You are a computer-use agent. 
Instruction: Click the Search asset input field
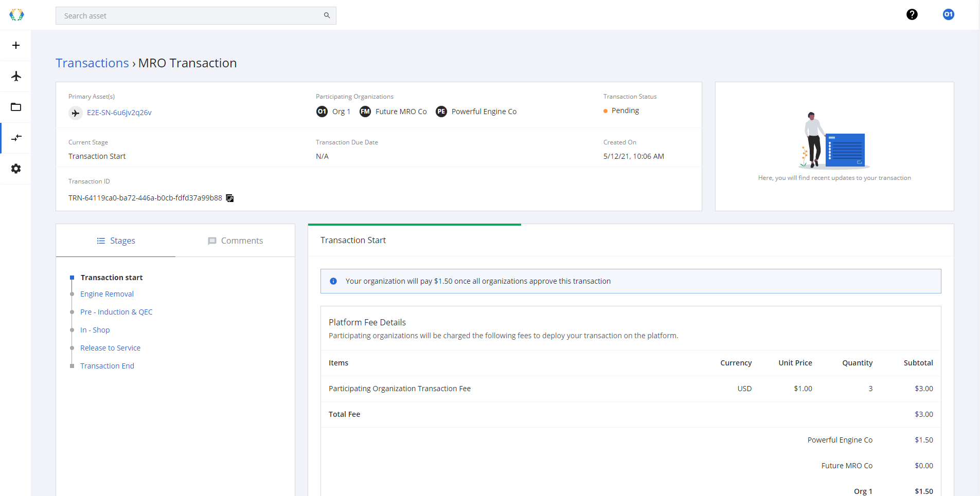195,16
